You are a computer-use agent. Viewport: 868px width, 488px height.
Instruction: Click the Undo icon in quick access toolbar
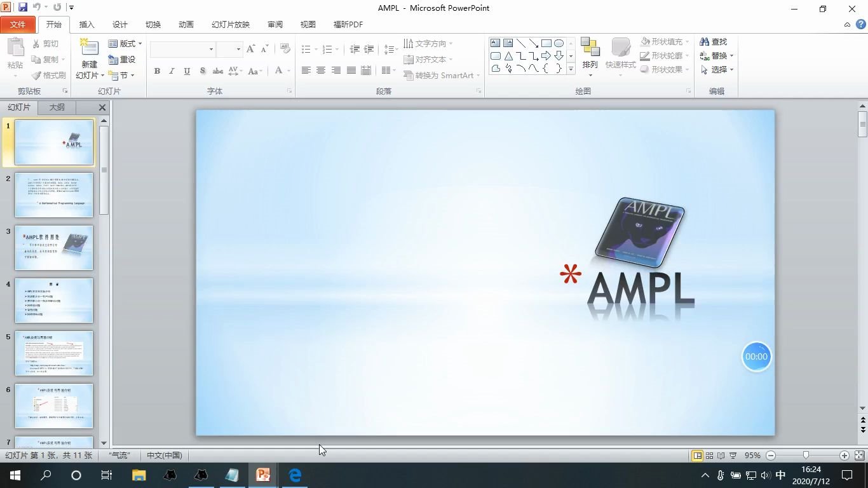[37, 8]
